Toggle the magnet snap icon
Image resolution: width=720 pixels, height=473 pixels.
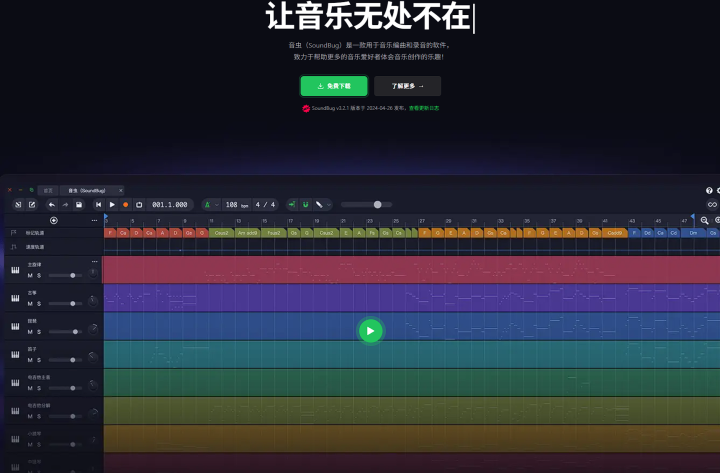(x=305, y=205)
